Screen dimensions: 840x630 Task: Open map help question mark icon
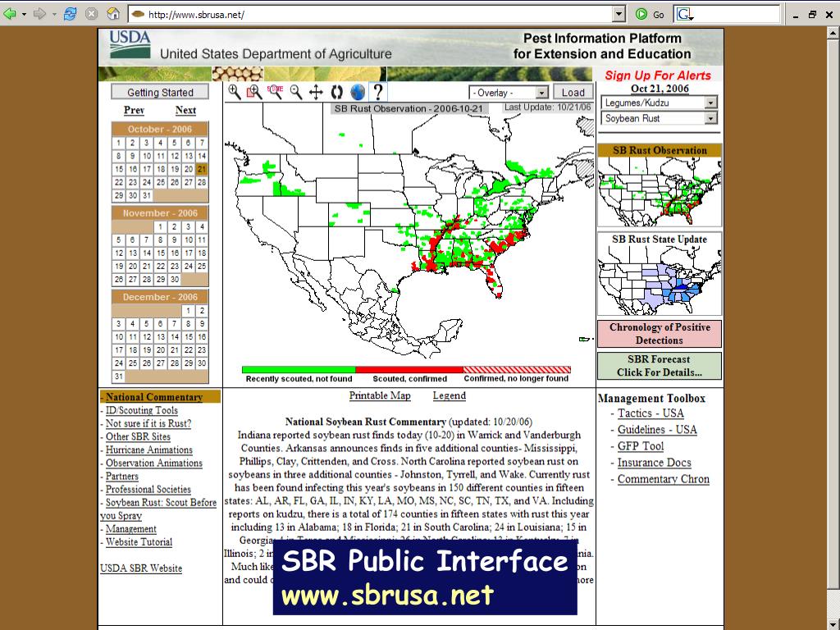pos(377,92)
